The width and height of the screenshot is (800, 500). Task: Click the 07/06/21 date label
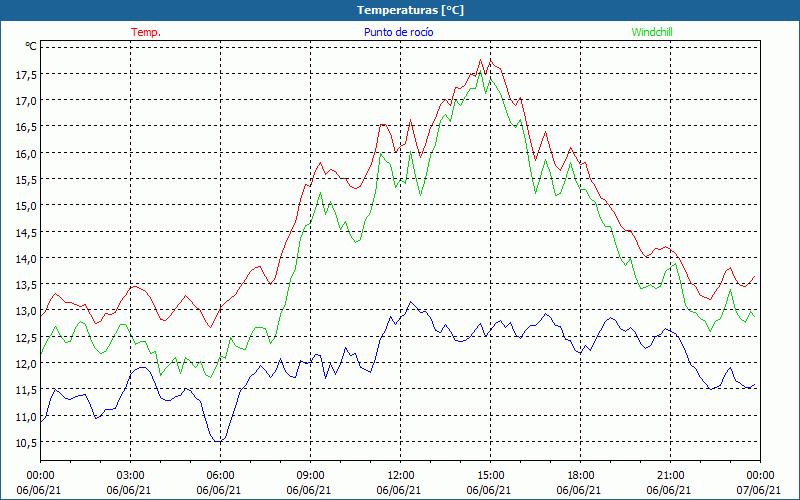tap(759, 490)
